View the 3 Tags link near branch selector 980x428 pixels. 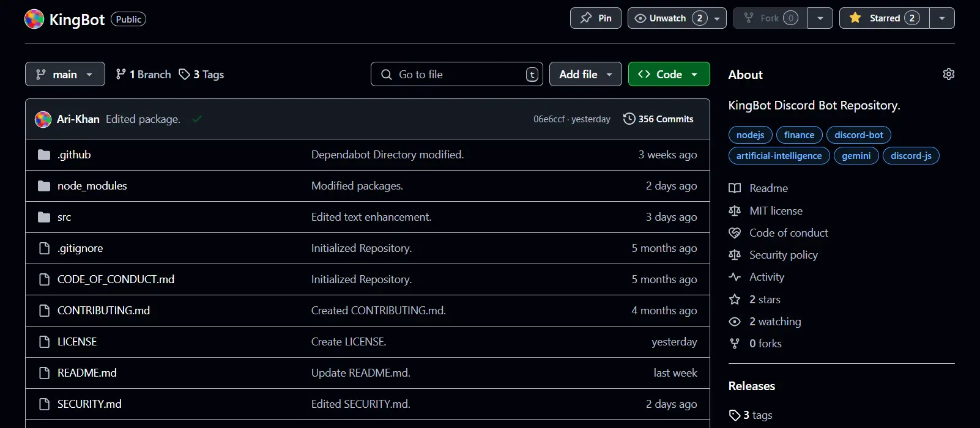tap(201, 75)
